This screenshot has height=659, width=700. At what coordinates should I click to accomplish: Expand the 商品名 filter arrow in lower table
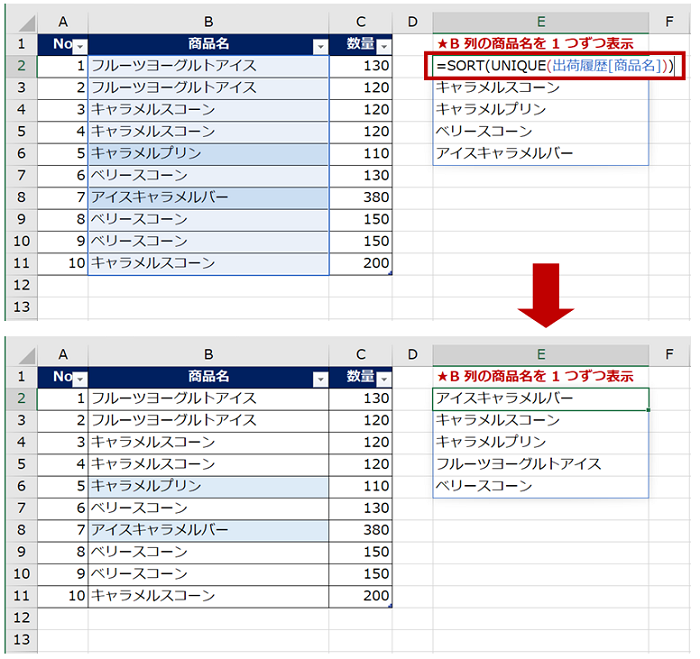(x=320, y=377)
